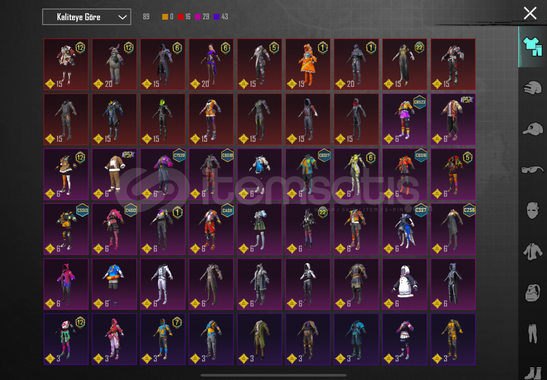Screen dimensions: 547x380
Task: Select the pants category icon
Action: pos(532,333)
